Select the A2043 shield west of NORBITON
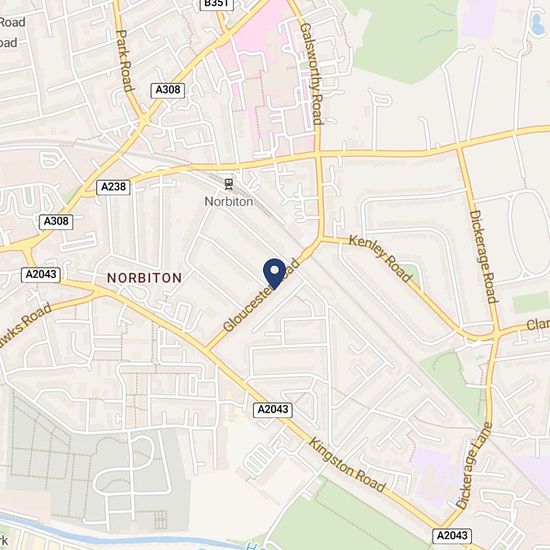Image resolution: width=550 pixels, height=550 pixels. [x=41, y=275]
